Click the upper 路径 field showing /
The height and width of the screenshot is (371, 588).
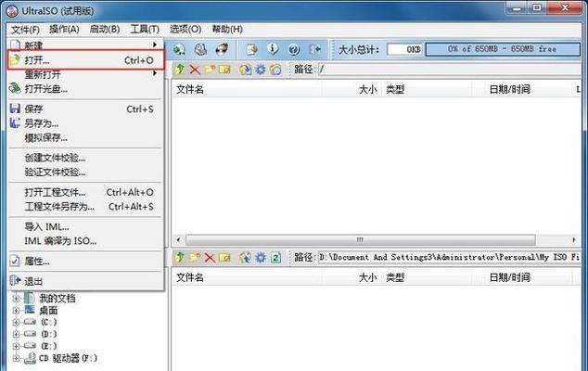(449, 70)
